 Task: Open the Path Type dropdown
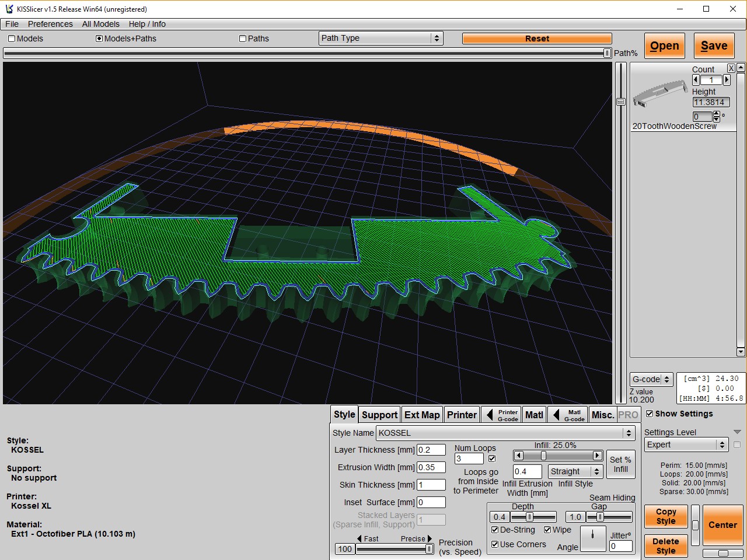[x=381, y=38]
